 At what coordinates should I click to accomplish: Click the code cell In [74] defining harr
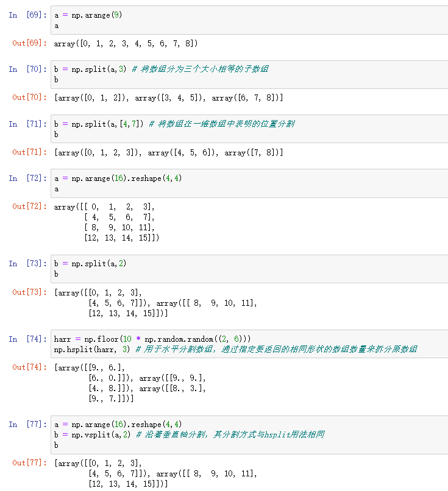point(249,344)
